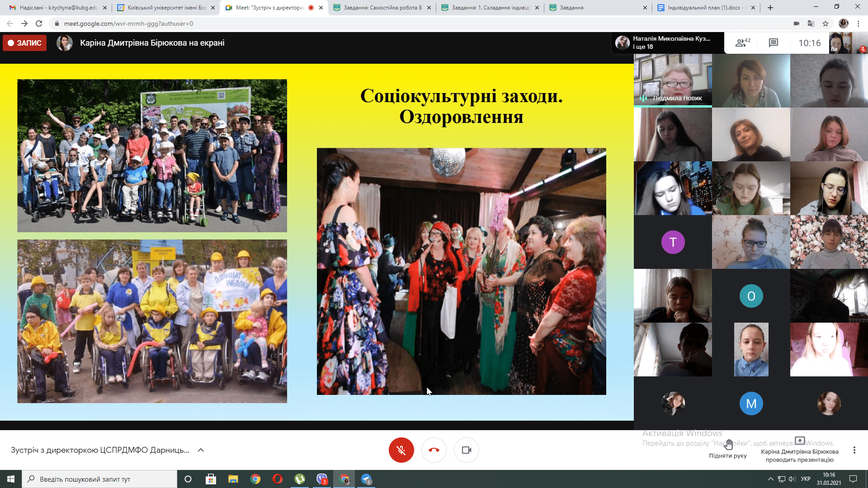
Task: Open Opera browser from taskbar
Action: tap(278, 479)
